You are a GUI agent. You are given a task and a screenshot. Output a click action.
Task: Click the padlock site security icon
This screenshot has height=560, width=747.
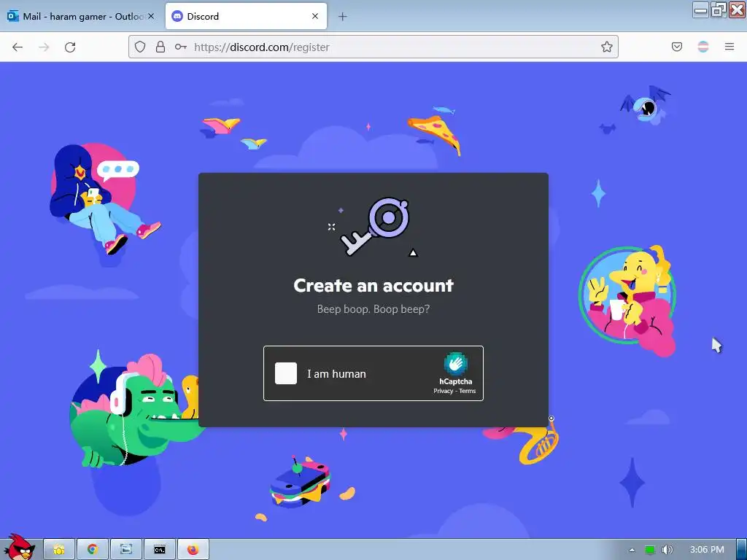(160, 47)
